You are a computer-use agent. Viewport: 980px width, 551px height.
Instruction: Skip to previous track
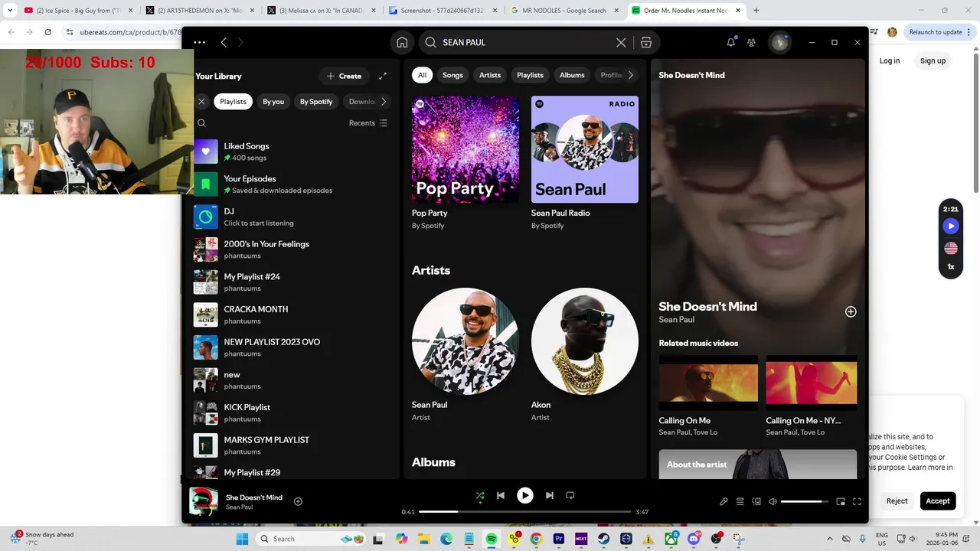(x=501, y=495)
